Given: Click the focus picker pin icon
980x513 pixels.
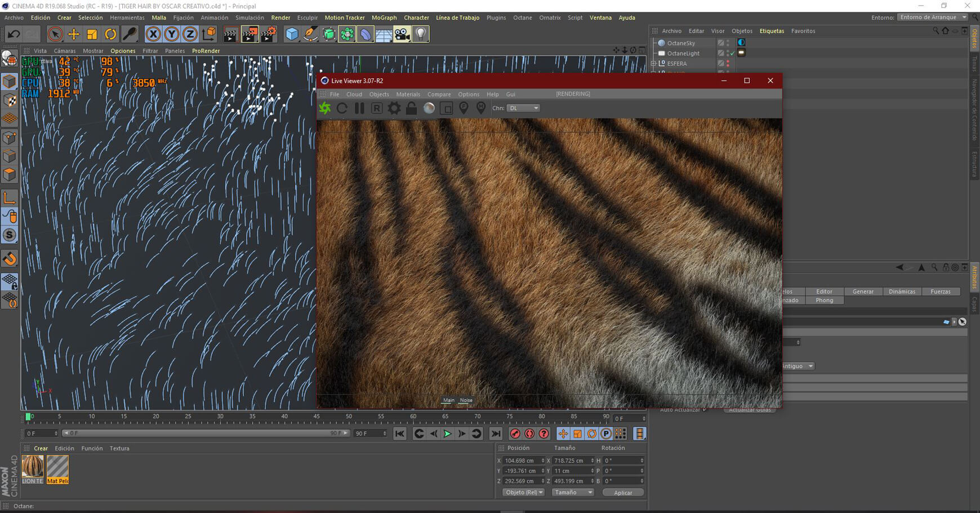Looking at the screenshot, I should tap(464, 108).
